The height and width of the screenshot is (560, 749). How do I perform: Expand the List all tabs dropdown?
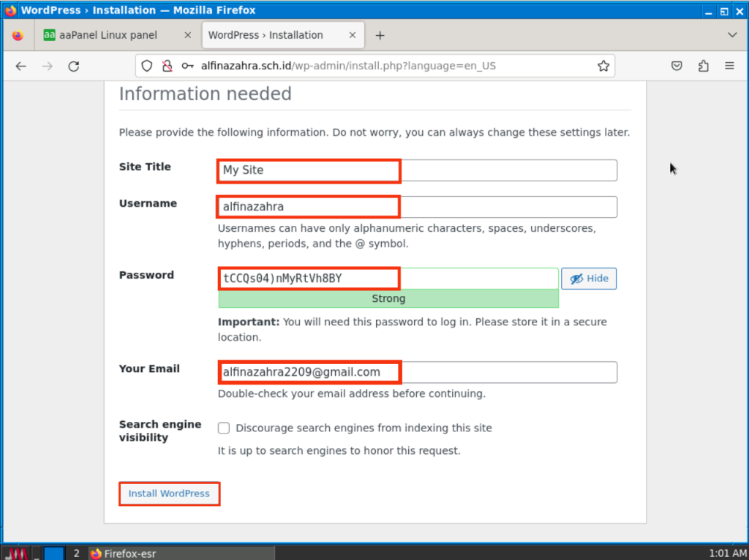click(x=732, y=35)
